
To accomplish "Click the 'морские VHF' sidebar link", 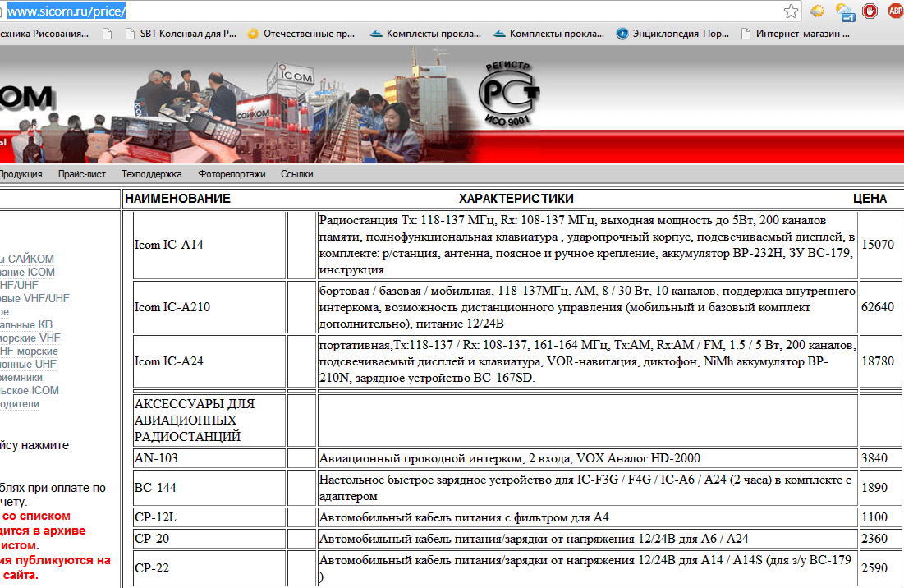I will click(x=30, y=338).
